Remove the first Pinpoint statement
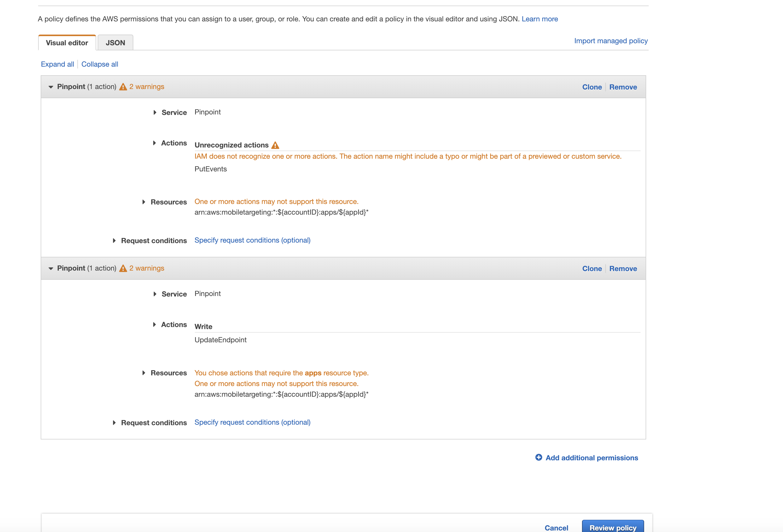The height and width of the screenshot is (532, 783). click(623, 87)
